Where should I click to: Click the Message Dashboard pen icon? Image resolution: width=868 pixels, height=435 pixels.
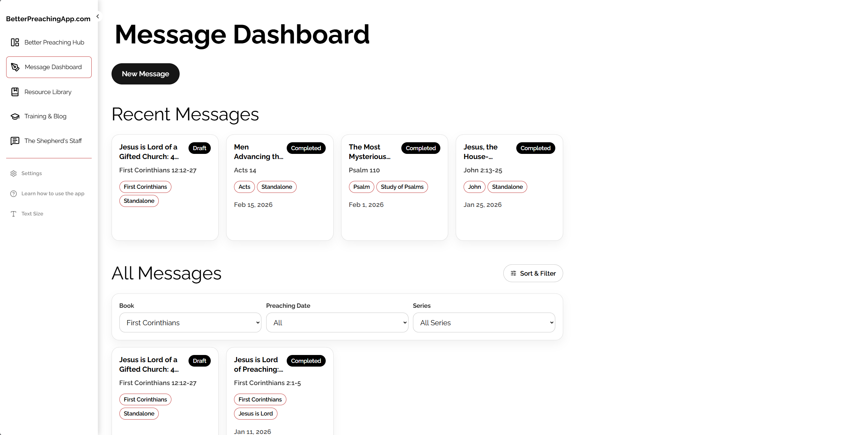[x=15, y=67]
